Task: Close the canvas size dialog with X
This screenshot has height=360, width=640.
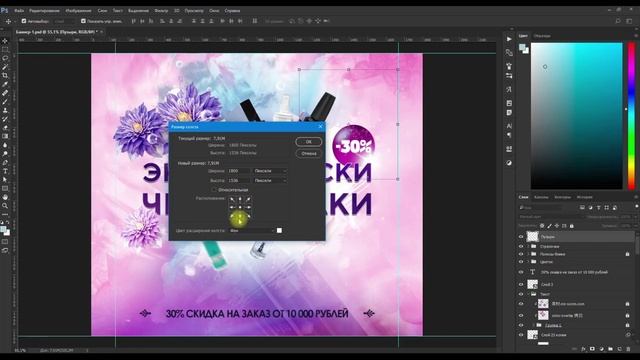Action: point(320,127)
